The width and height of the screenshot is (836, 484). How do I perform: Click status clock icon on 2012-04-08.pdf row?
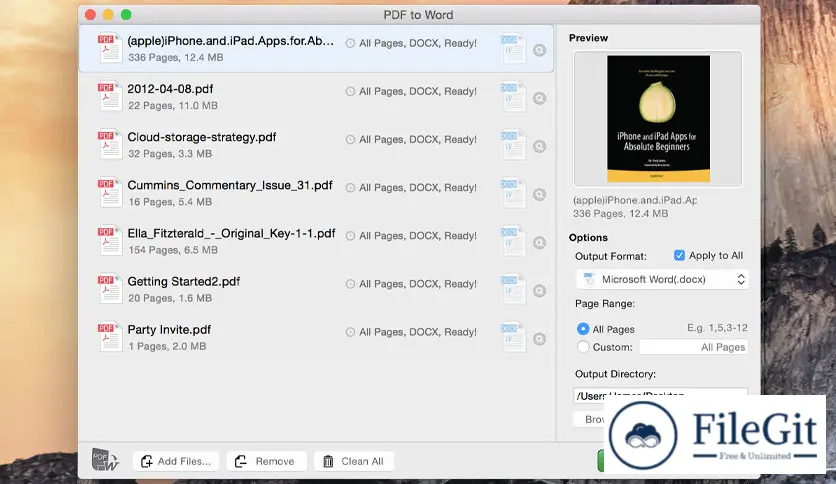[350, 91]
